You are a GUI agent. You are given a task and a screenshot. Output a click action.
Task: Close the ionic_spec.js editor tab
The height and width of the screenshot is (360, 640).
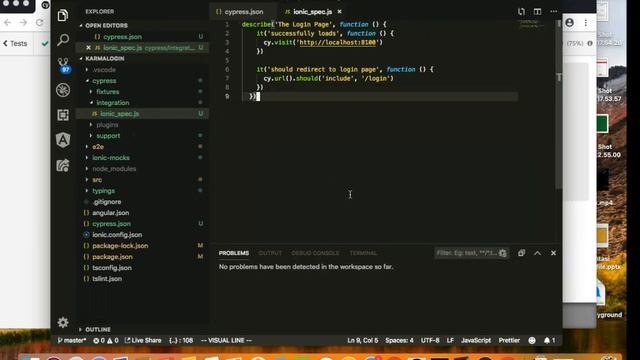tap(339, 12)
